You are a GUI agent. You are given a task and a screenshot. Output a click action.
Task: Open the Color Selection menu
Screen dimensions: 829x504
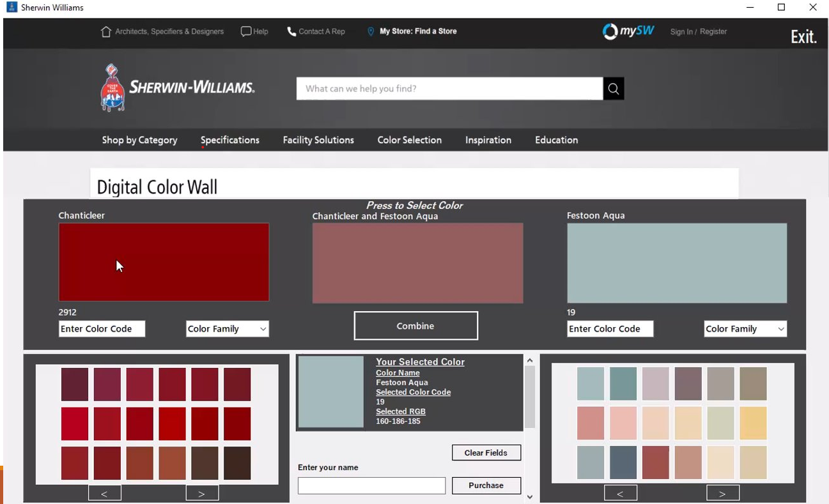pos(410,140)
